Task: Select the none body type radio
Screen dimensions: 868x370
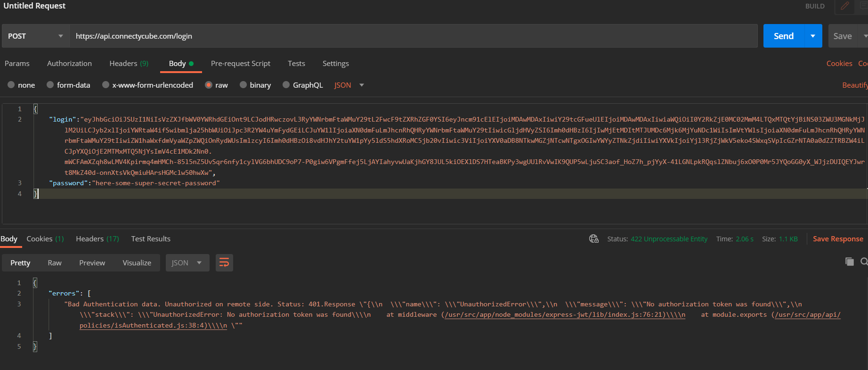Action: (11, 85)
